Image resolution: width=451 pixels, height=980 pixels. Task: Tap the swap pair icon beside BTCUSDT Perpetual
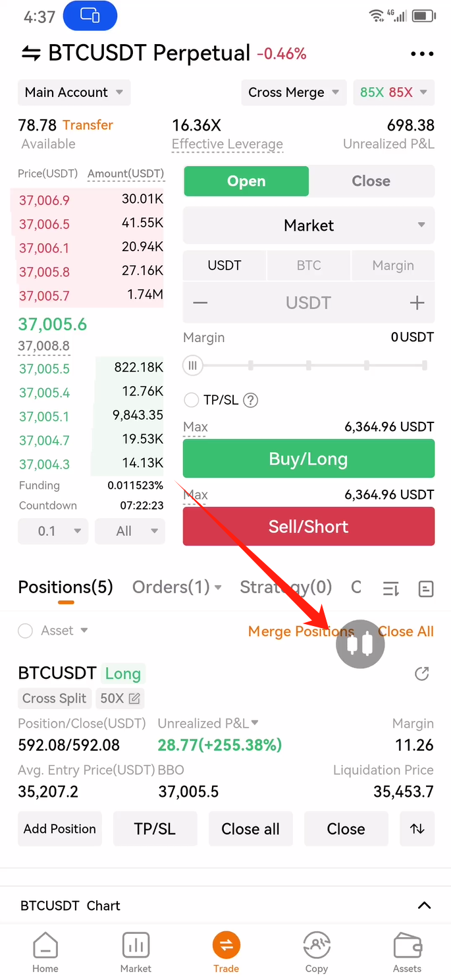[31, 53]
